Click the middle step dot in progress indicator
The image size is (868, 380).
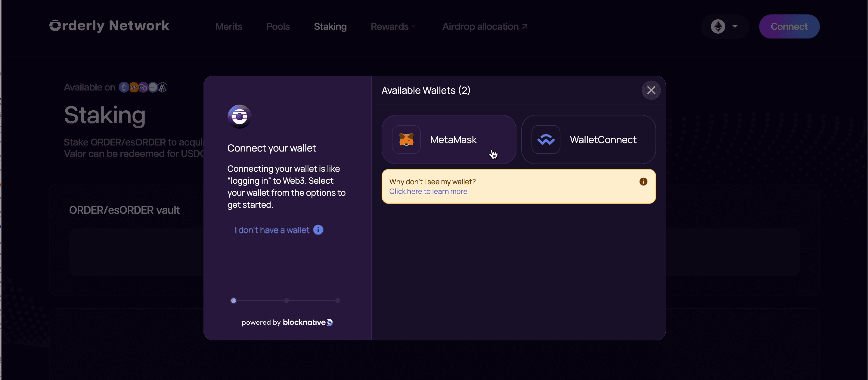tap(287, 301)
